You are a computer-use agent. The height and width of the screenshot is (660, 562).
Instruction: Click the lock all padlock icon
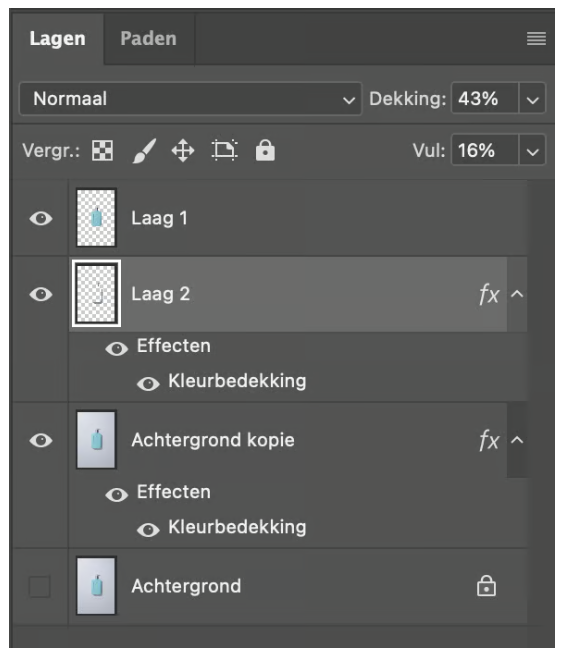[265, 150]
